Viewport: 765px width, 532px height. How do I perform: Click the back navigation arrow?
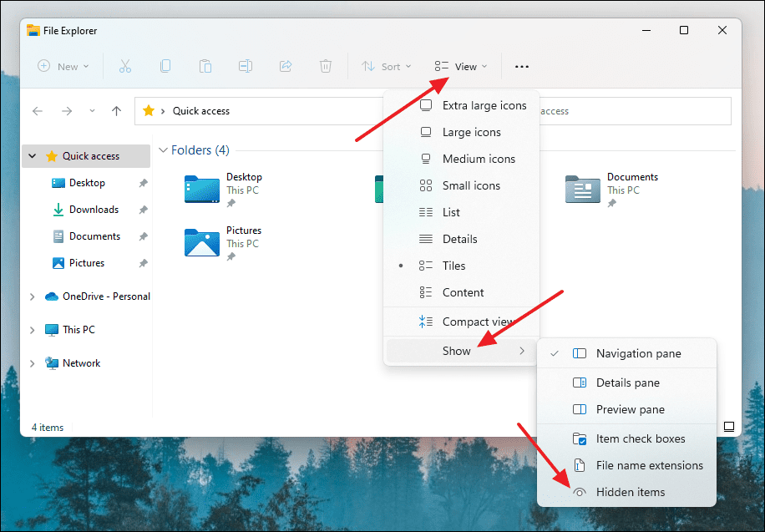tap(38, 110)
